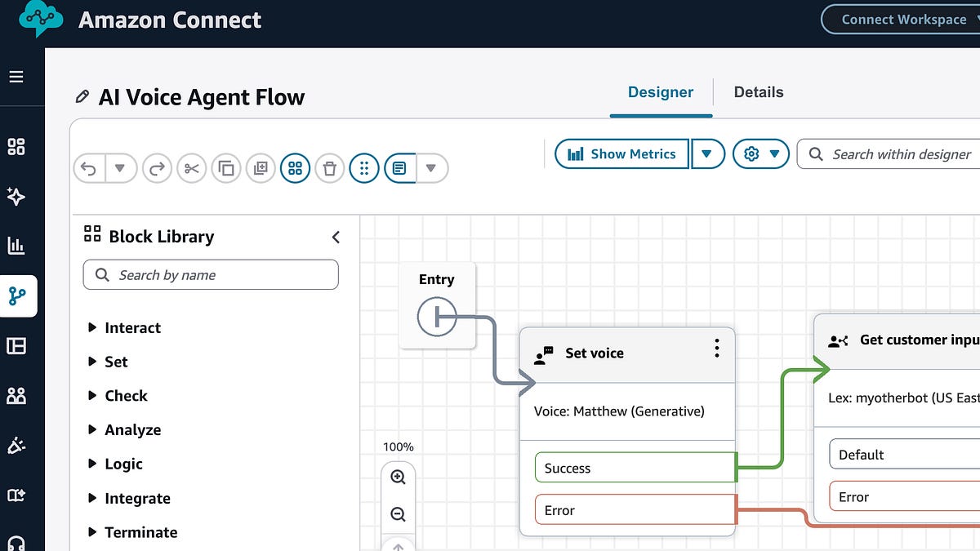Image resolution: width=980 pixels, height=551 pixels.
Task: Select the Error branch of Set voice
Action: pyautogui.click(x=636, y=510)
